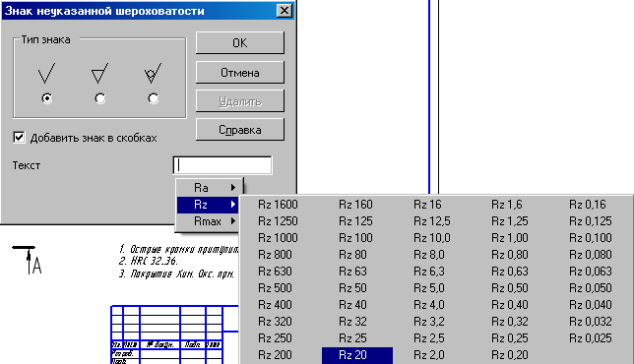Viewport: 634px width, 364px height.
Task: Choose Rz 80 entry
Action: pyautogui.click(x=352, y=255)
